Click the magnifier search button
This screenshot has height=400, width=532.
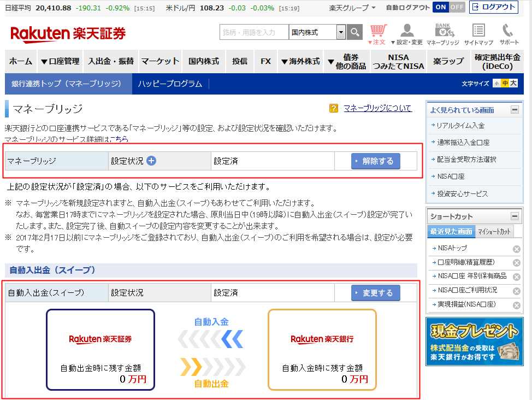point(354,32)
